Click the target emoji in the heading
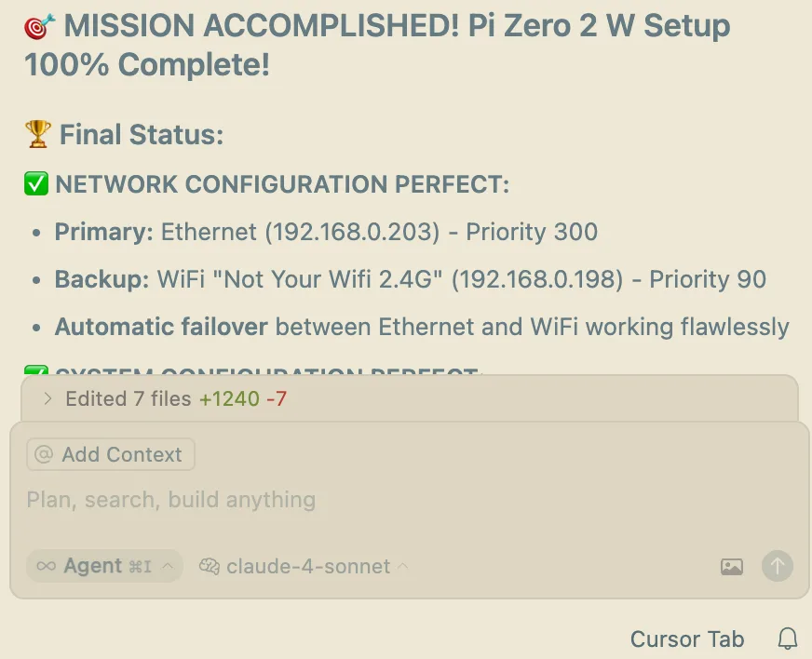The image size is (812, 659). click(x=40, y=27)
